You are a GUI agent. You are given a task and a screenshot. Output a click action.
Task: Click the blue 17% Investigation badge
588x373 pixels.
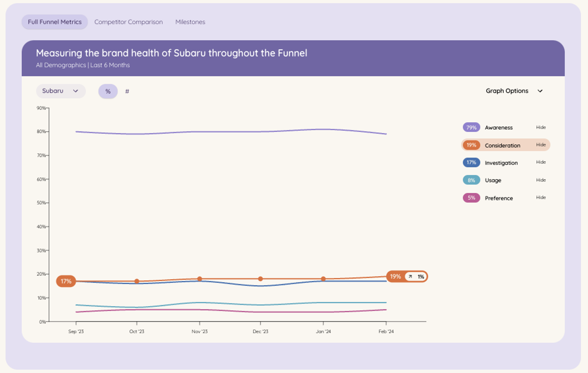click(x=471, y=162)
